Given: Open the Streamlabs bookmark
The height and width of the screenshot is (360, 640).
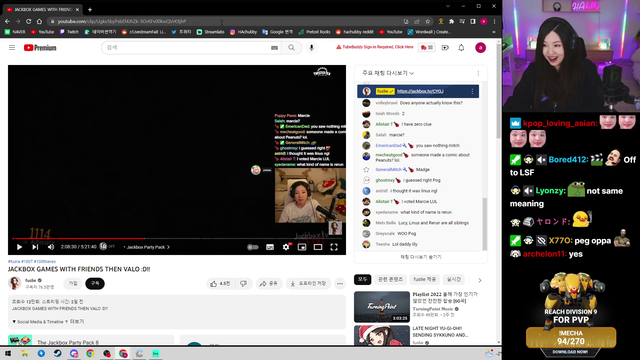Looking at the screenshot, I should click(x=211, y=32).
